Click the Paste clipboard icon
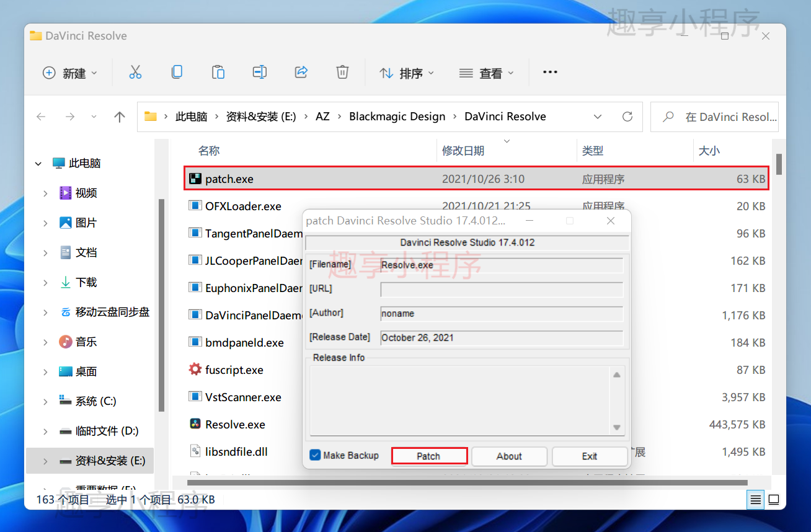The width and height of the screenshot is (811, 532). point(218,73)
